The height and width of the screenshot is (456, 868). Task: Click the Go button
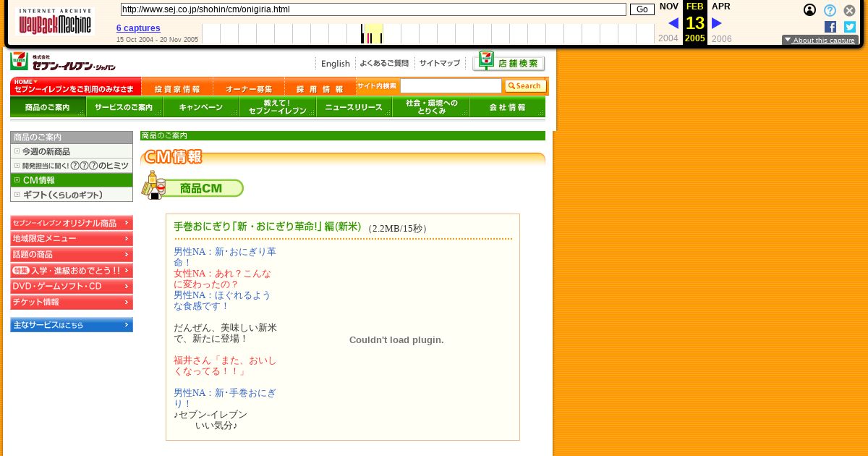point(642,9)
